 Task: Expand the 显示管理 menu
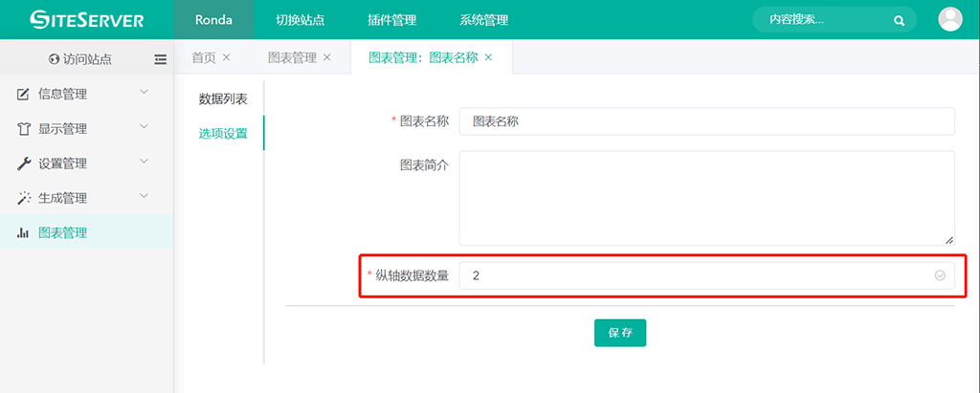click(86, 128)
